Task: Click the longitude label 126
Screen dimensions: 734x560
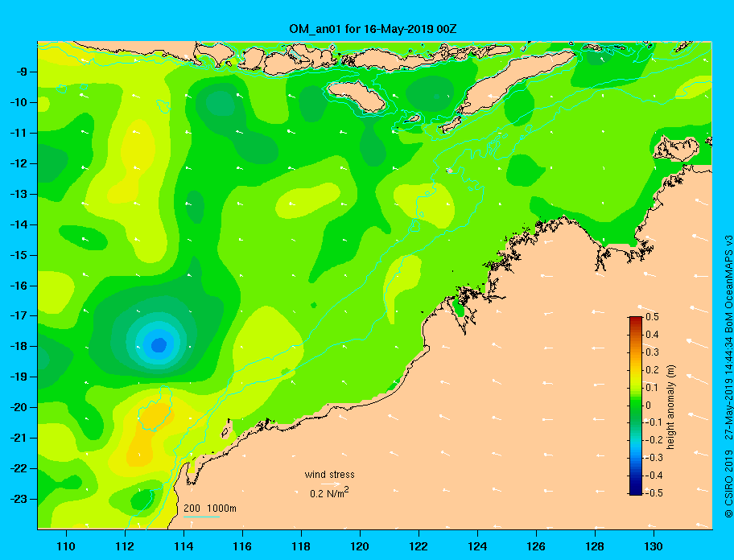Action: (x=536, y=546)
